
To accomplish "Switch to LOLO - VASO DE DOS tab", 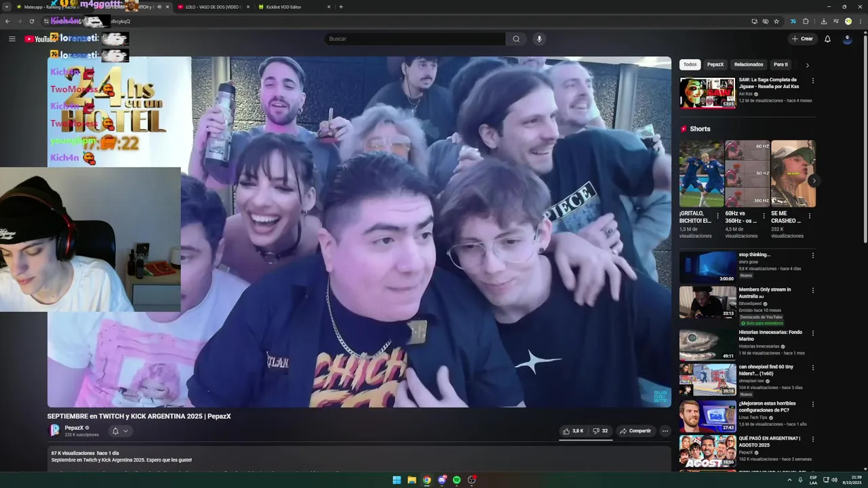I will (x=214, y=7).
